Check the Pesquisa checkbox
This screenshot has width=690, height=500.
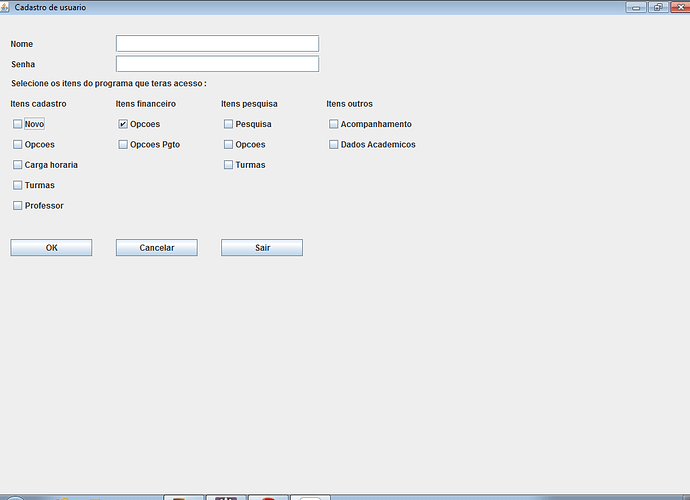[x=228, y=124]
